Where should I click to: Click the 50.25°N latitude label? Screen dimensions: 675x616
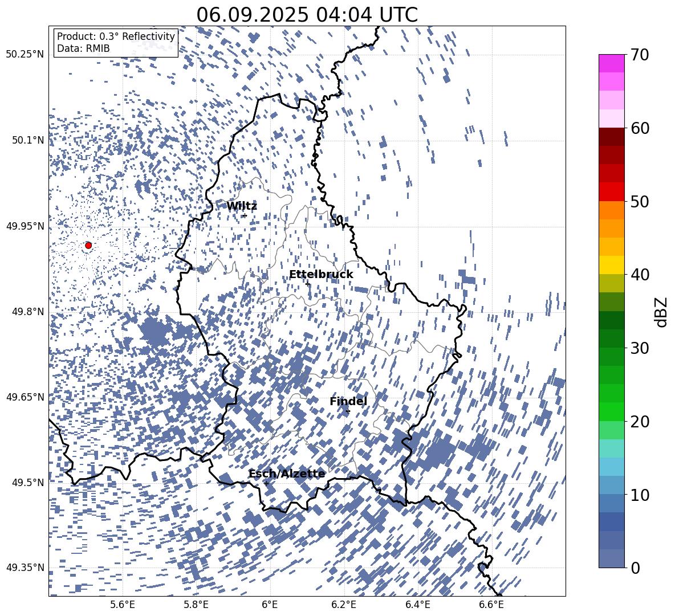pos(25,55)
